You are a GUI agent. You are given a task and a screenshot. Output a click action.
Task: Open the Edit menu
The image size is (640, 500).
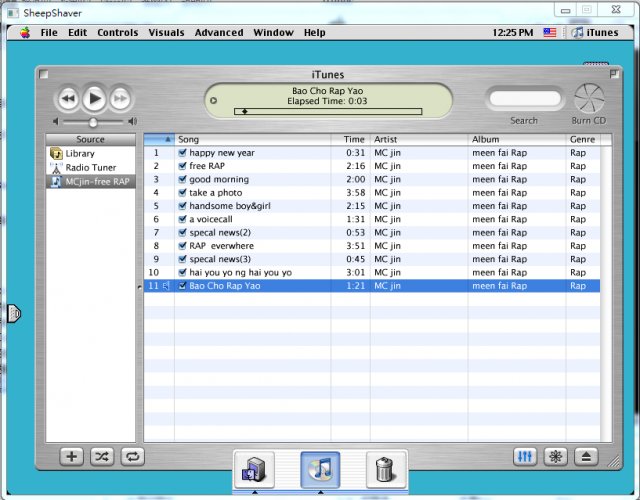78,33
